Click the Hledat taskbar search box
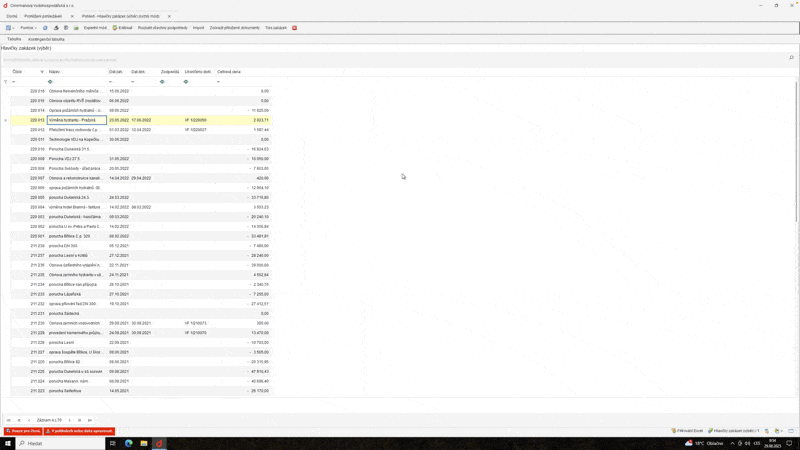 tap(60, 443)
